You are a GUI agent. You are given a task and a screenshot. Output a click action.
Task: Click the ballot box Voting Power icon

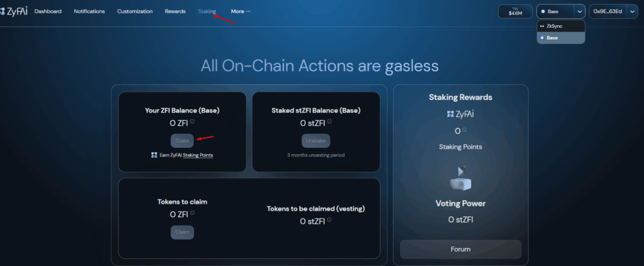point(460,177)
